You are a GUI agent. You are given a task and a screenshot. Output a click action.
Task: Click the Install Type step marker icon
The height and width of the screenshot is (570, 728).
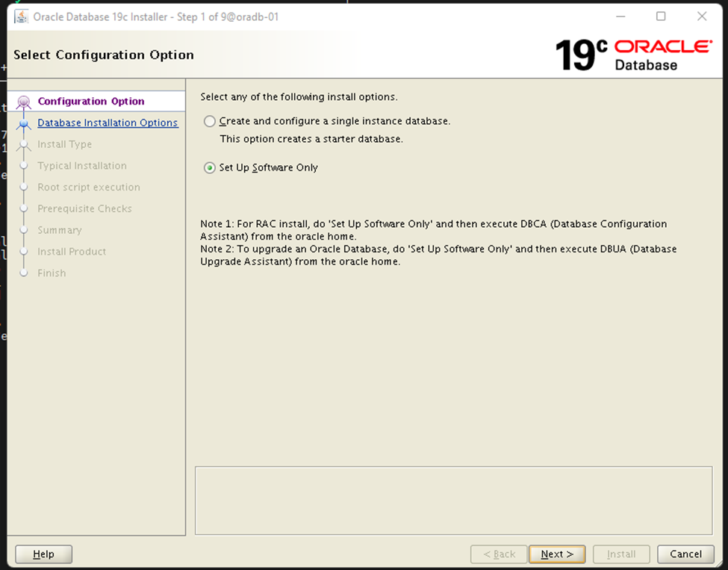[x=24, y=145]
